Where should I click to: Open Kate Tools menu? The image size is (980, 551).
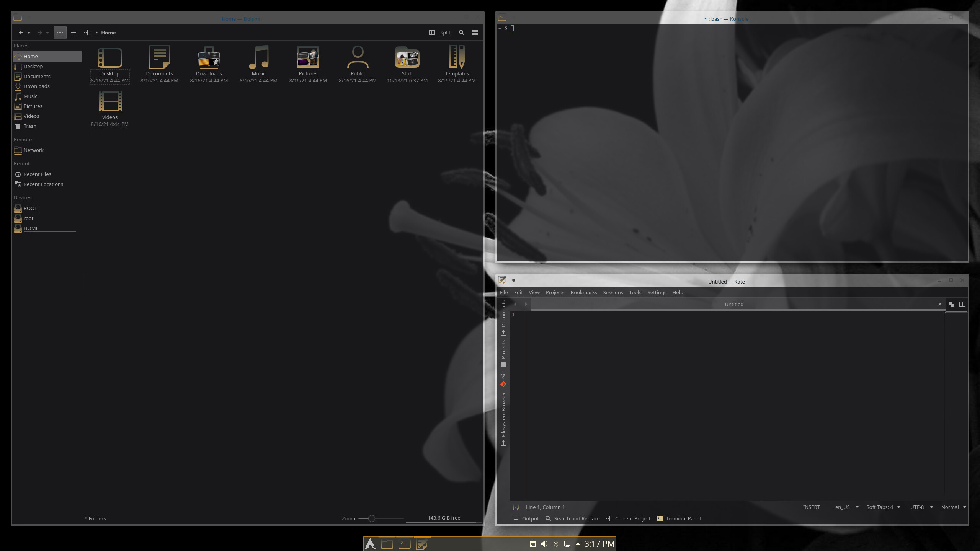635,292
